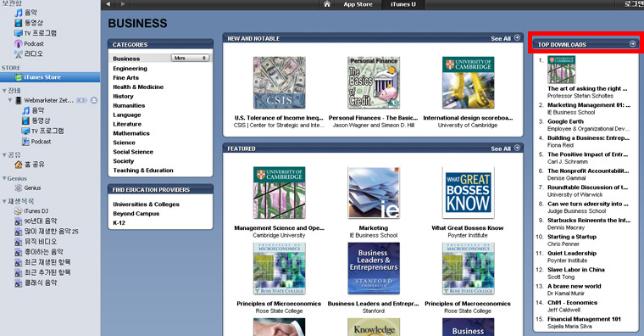Screen dimensions: 644x336
Task: Open the Radio library icon
Action: point(19,53)
